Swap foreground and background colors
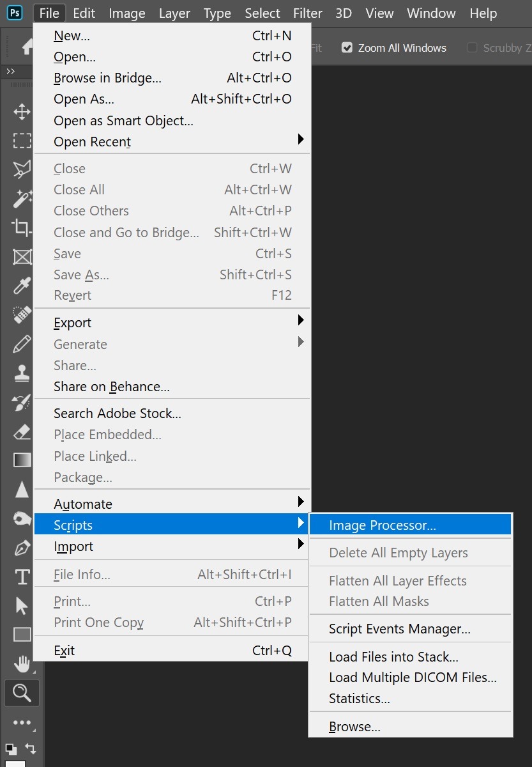The image size is (532, 767). pyautogui.click(x=29, y=748)
